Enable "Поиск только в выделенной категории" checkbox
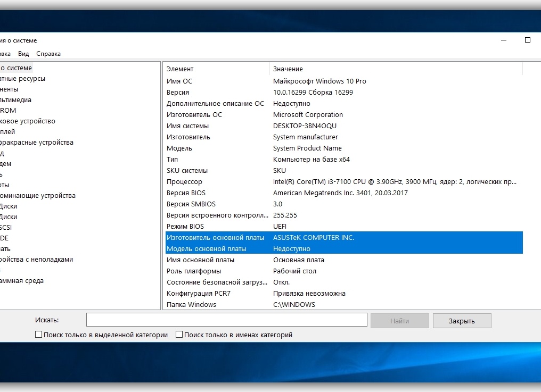This screenshot has height=392, width=541. (39, 335)
